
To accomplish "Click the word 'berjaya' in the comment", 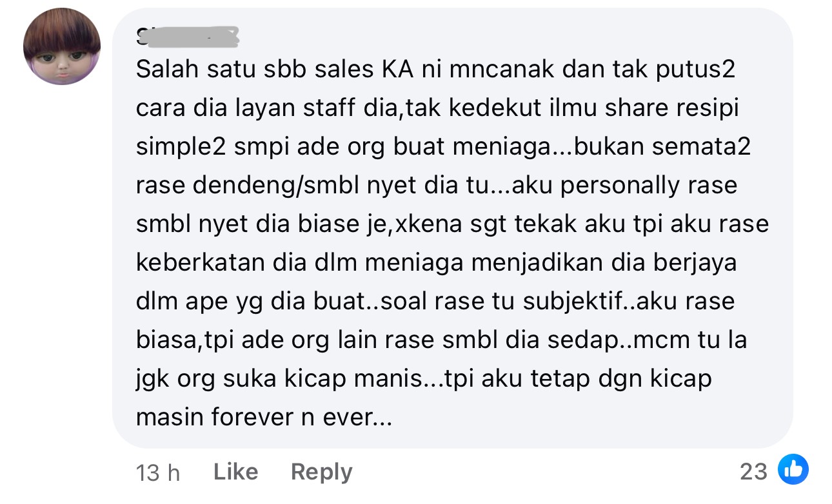I will [695, 263].
